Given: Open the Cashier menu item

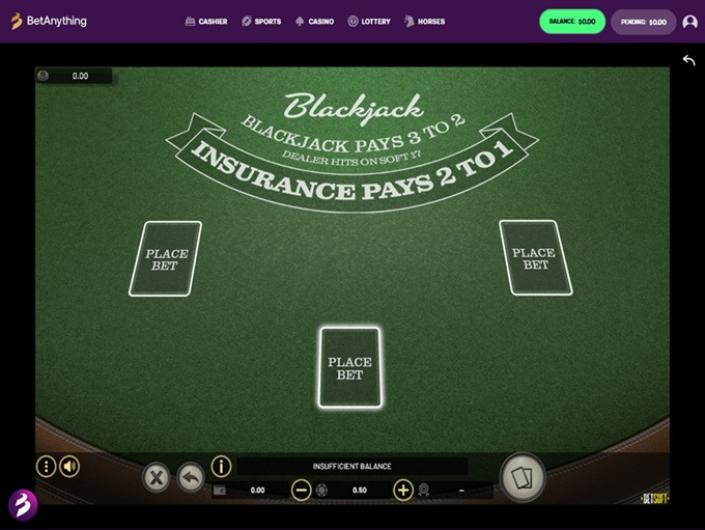Looking at the screenshot, I should 206,21.
